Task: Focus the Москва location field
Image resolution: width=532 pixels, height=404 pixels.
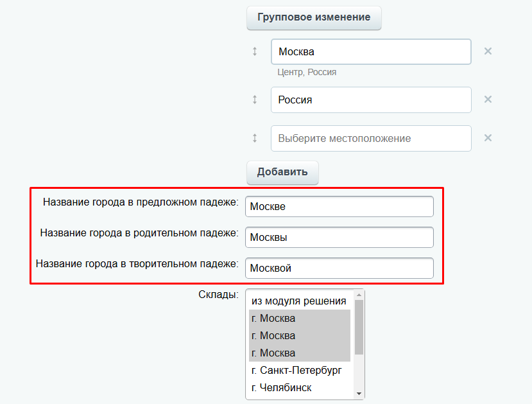Action: click(371, 51)
